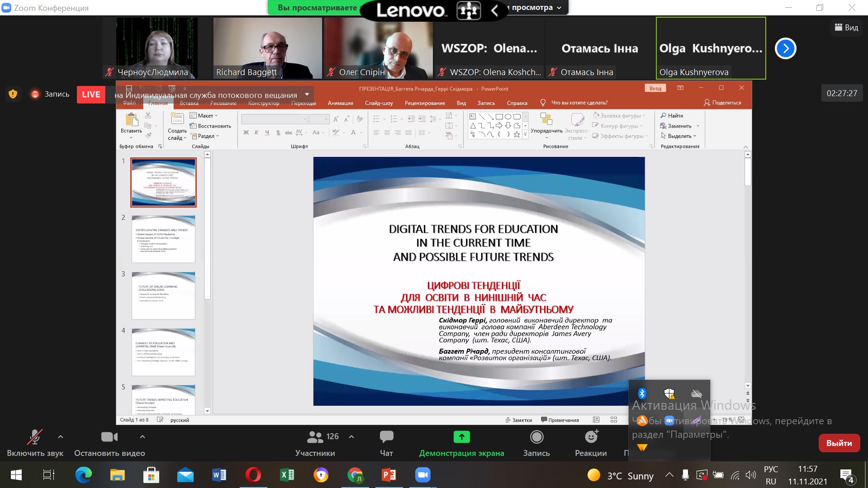Image resolution: width=868 pixels, height=488 pixels.
Task: Open the Анимация ribbon tab in PowerPoint
Action: pyautogui.click(x=340, y=103)
